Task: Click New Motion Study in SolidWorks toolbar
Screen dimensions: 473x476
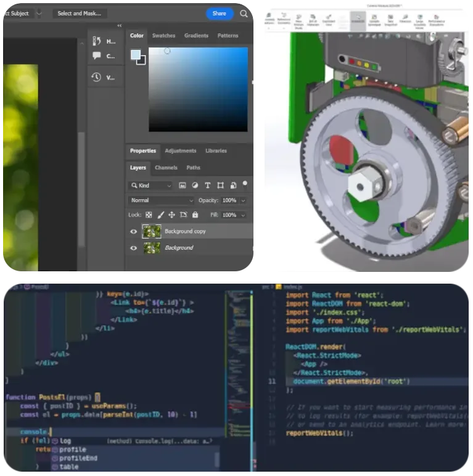Action: 298,21
